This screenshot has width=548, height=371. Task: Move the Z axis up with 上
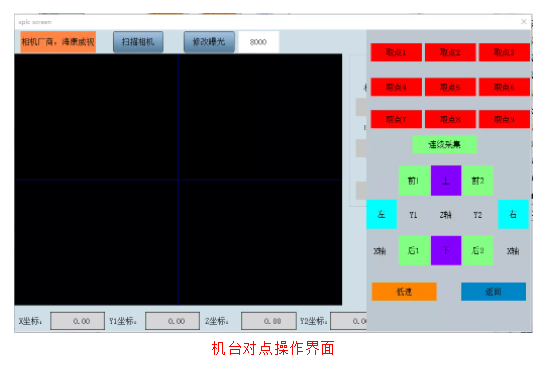(446, 181)
